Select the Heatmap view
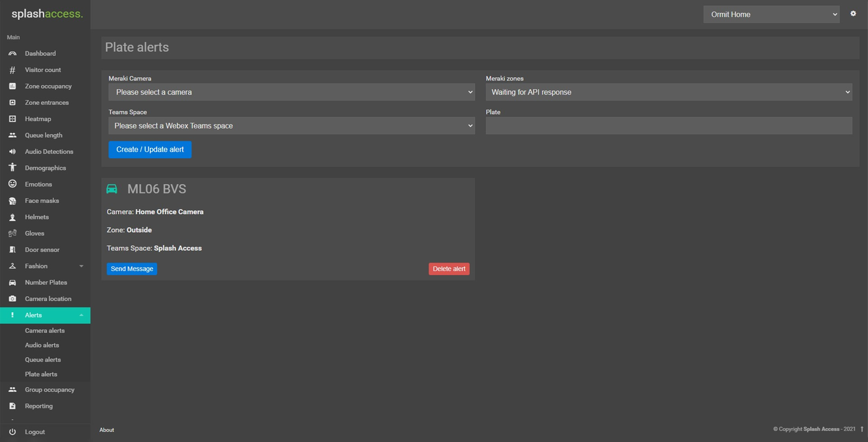This screenshot has height=442, width=868. 38,119
